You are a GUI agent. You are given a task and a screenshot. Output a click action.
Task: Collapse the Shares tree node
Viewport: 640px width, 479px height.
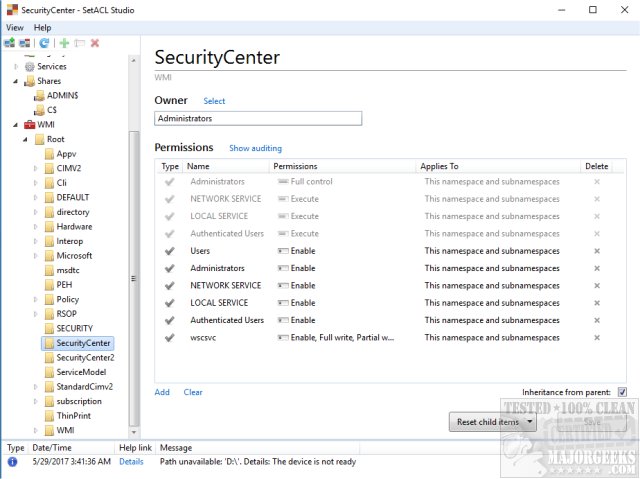coord(15,81)
